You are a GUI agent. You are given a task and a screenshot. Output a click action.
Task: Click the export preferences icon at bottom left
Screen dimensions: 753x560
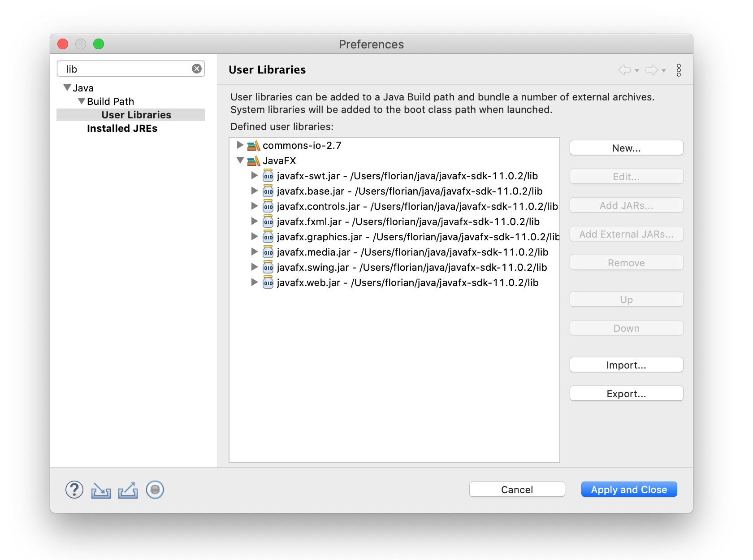click(x=128, y=491)
